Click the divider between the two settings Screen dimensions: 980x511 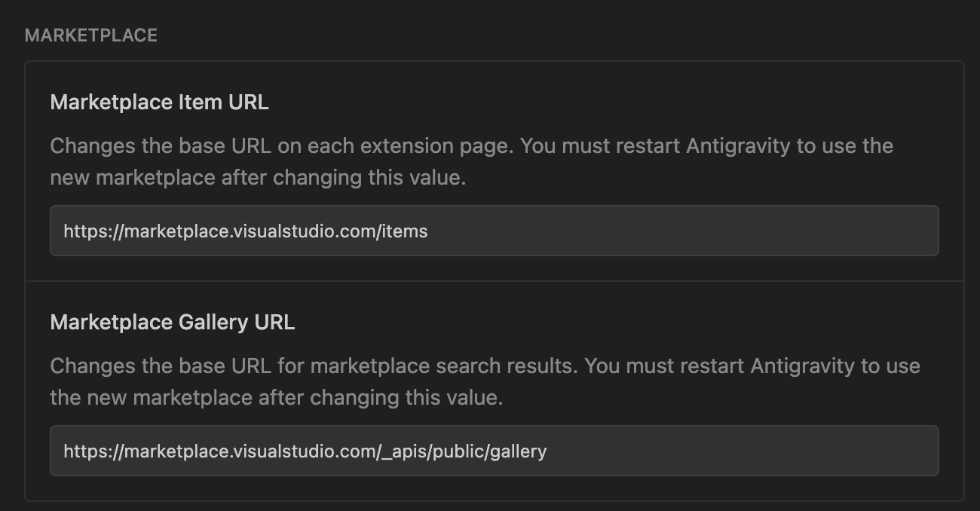tap(494, 279)
